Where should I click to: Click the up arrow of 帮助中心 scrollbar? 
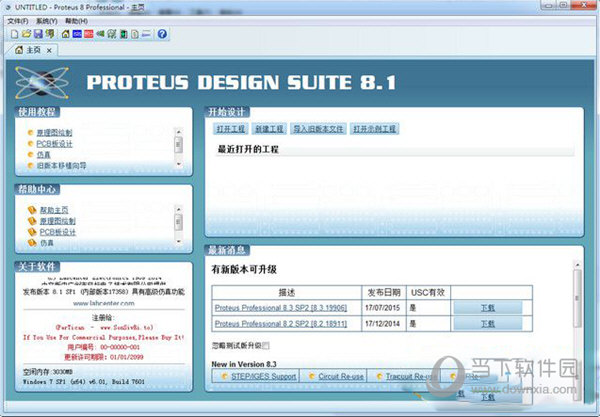click(x=178, y=209)
